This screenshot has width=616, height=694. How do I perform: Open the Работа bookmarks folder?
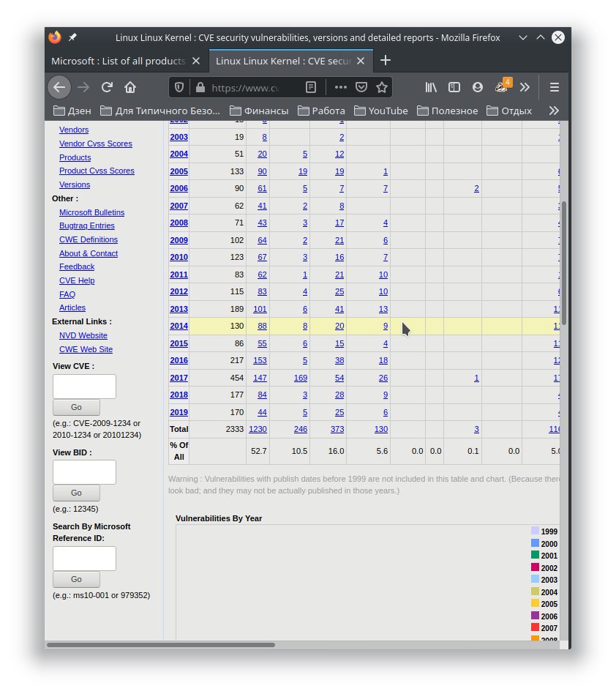point(321,111)
